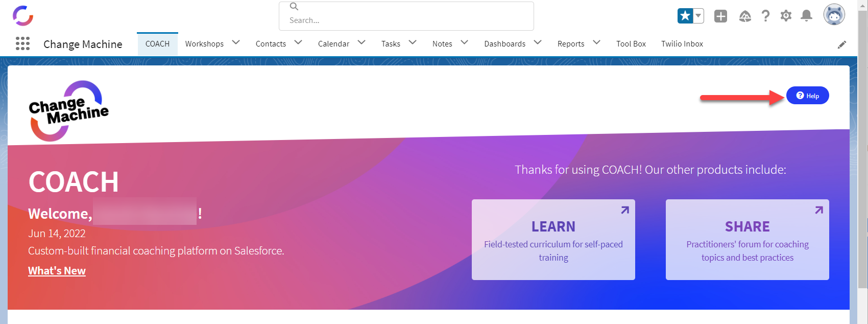Image resolution: width=868 pixels, height=324 pixels.
Task: Click the blue Help button
Action: tap(807, 96)
